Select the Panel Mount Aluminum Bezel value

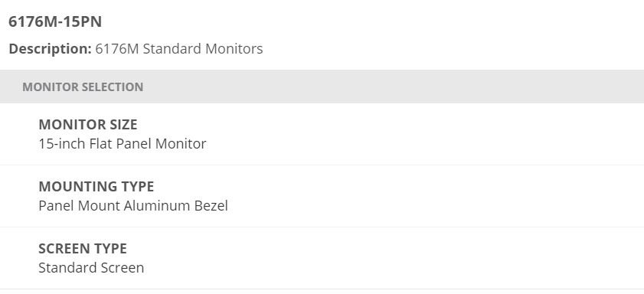[x=133, y=206]
